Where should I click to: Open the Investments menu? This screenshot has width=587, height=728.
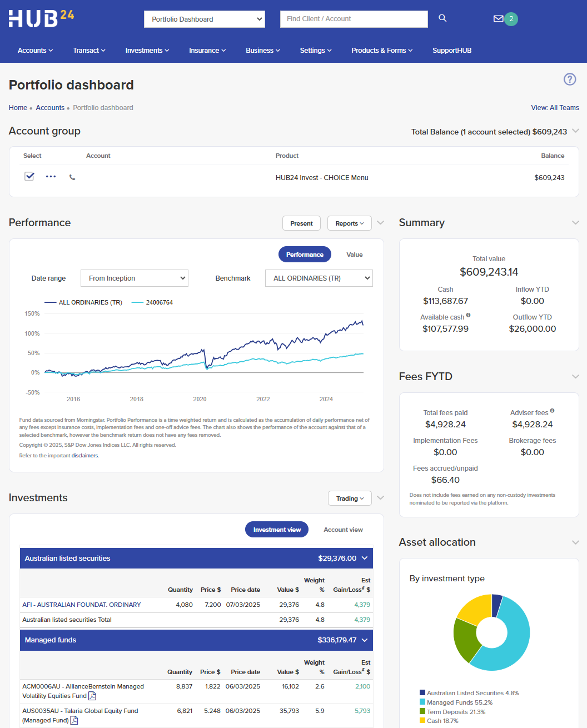[x=147, y=51]
